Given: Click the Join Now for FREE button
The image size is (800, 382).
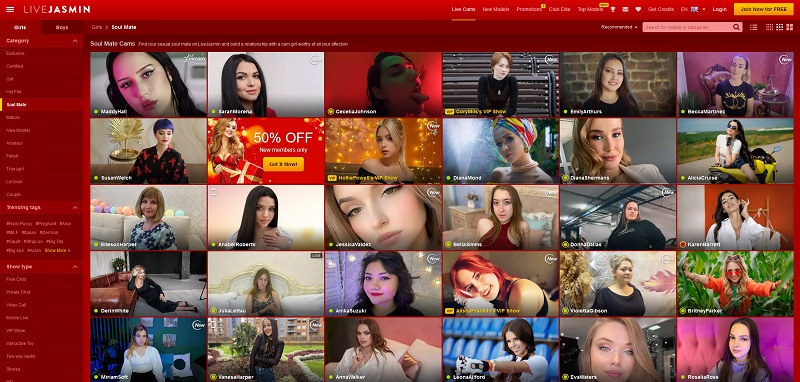Looking at the screenshot, I should coord(763,9).
